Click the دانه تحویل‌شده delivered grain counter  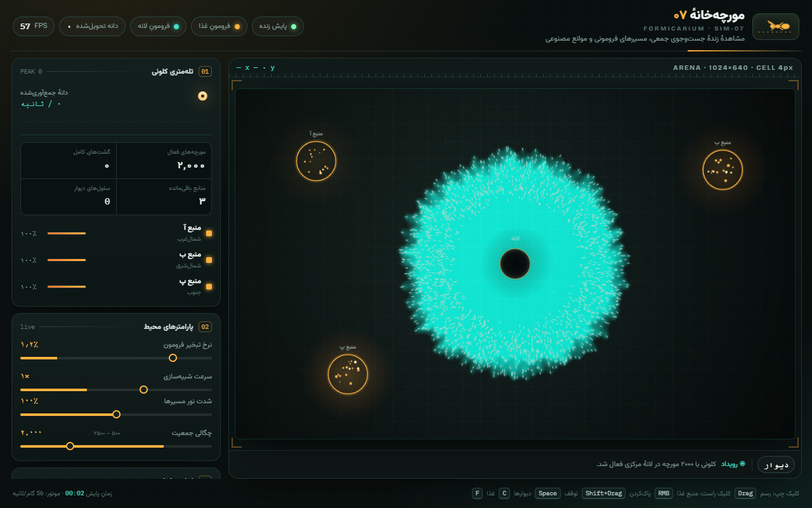(x=93, y=27)
